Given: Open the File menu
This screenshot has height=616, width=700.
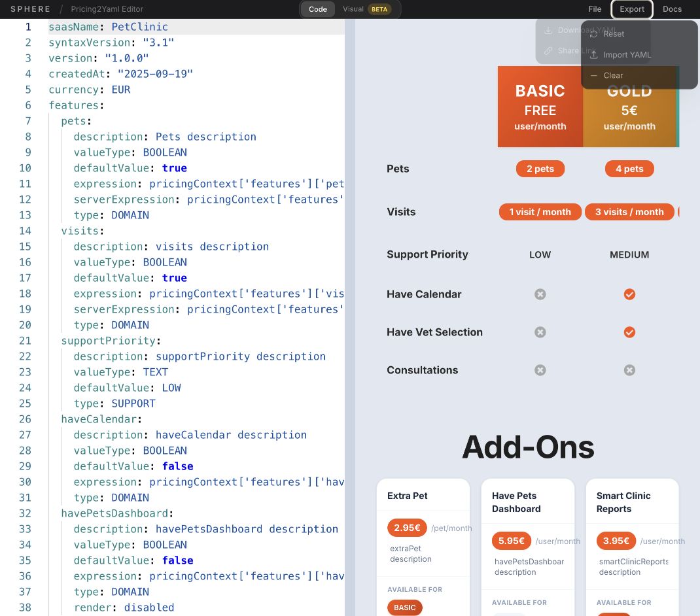Looking at the screenshot, I should point(595,9).
